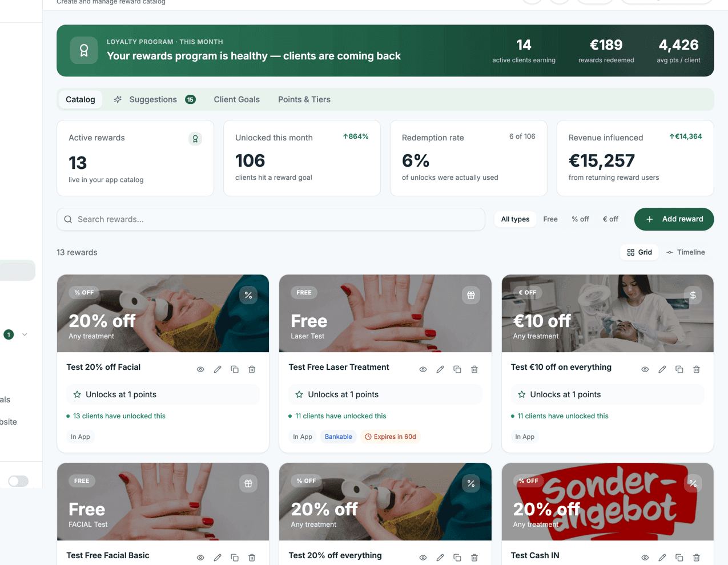The height and width of the screenshot is (565, 728).
Task: Edit Test 20% off Facial reward
Action: click(x=218, y=369)
